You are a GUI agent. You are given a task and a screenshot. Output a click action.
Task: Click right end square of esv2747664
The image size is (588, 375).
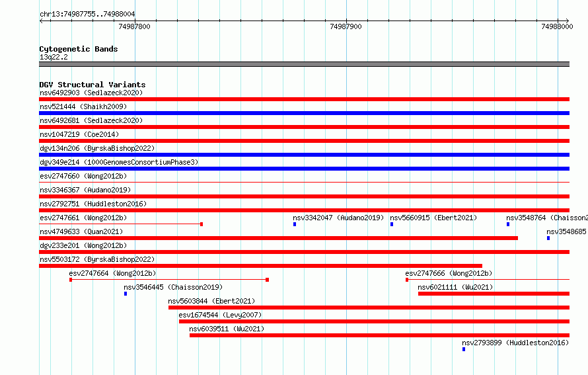coord(268,280)
